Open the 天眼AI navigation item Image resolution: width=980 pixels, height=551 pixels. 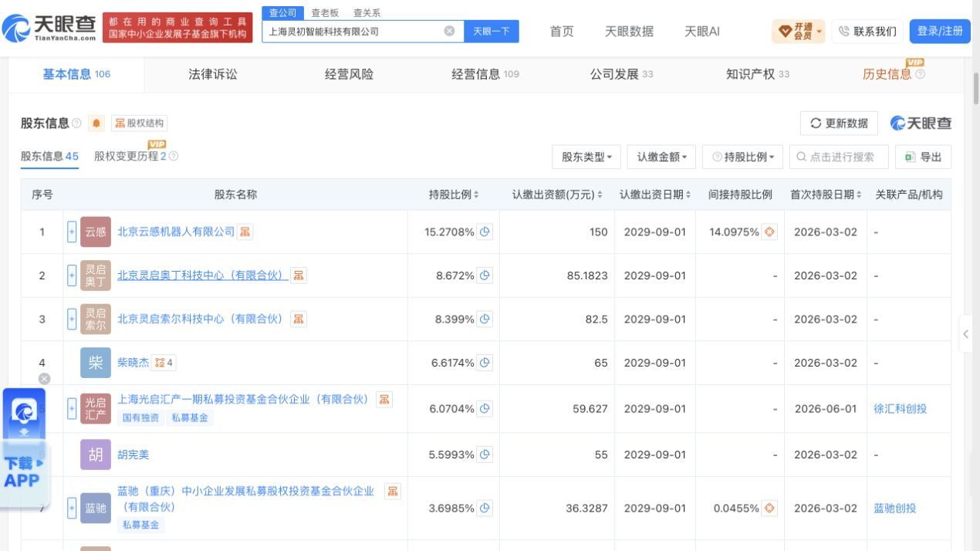(702, 31)
